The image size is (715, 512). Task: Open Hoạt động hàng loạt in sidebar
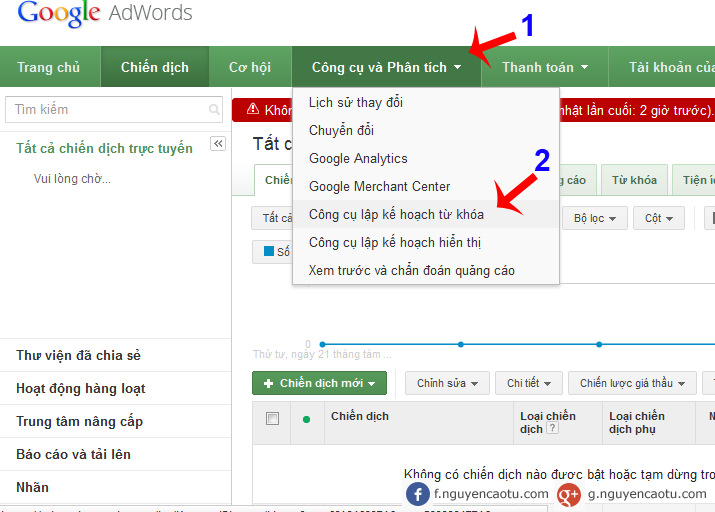coord(81,388)
